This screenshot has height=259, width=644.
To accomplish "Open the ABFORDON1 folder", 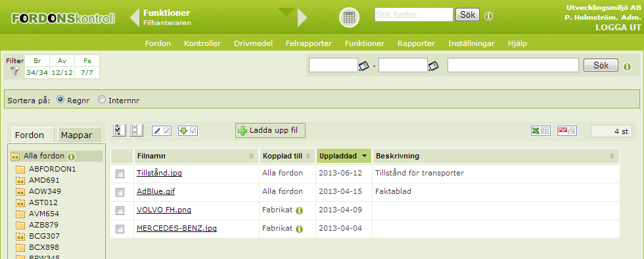I will click(52, 169).
